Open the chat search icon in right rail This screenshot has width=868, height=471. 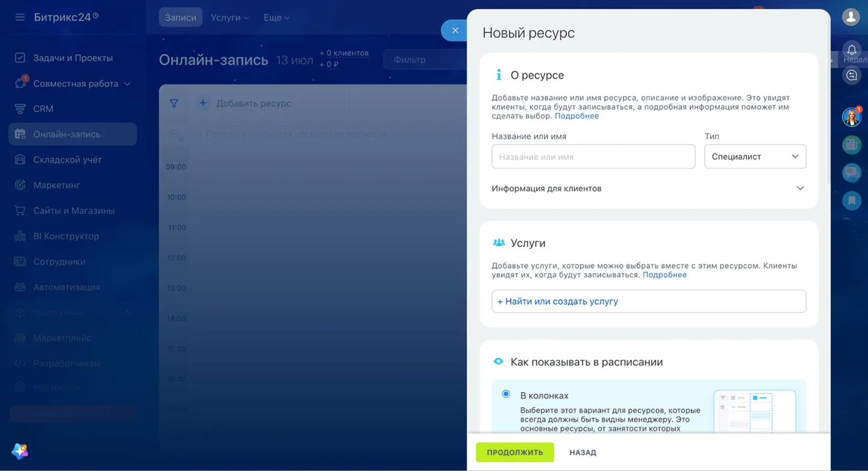coord(852,75)
